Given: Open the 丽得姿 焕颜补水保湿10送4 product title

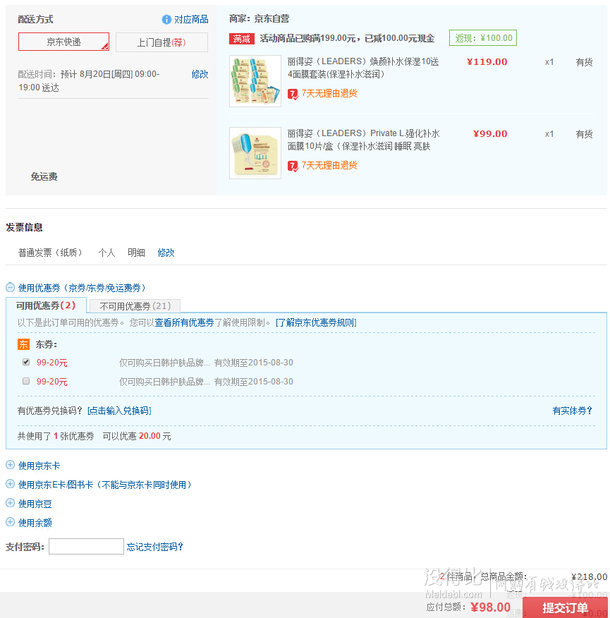Looking at the screenshot, I should 363,68.
